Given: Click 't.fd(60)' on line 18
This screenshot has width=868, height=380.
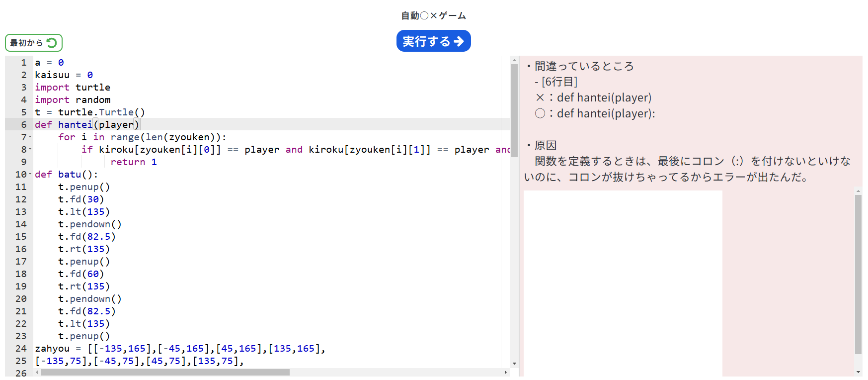Looking at the screenshot, I should 81,274.
